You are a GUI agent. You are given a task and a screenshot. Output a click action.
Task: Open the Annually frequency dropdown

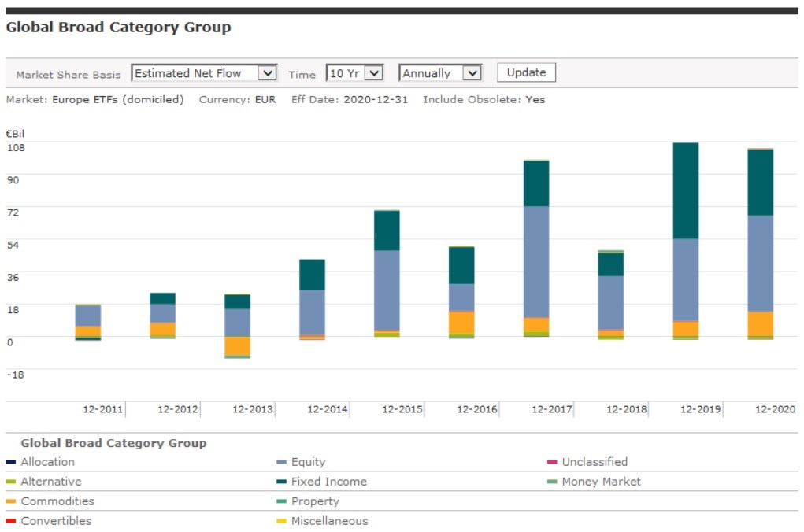click(x=439, y=73)
